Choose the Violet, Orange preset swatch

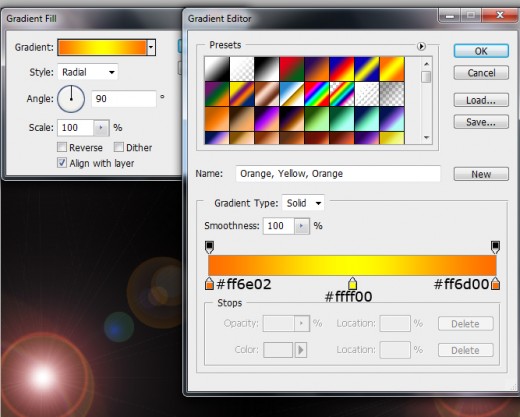pos(317,69)
